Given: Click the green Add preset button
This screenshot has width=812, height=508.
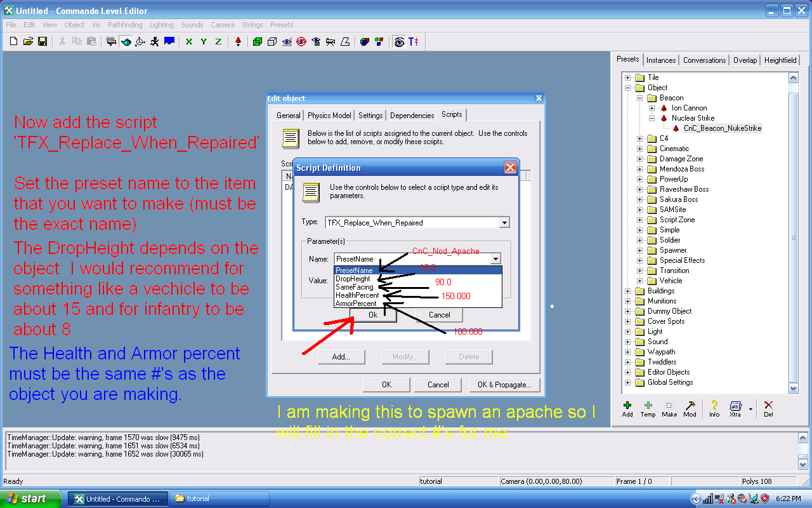Looking at the screenshot, I should click(x=627, y=408).
